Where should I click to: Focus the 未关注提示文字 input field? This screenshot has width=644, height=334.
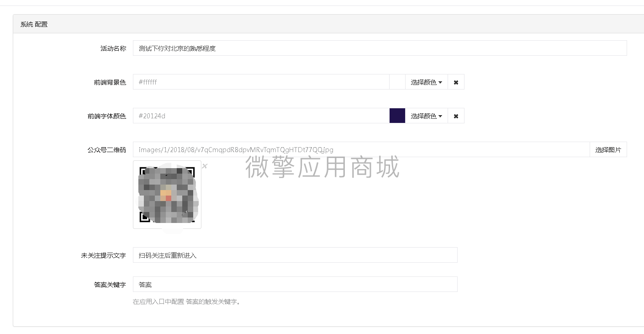(x=295, y=255)
